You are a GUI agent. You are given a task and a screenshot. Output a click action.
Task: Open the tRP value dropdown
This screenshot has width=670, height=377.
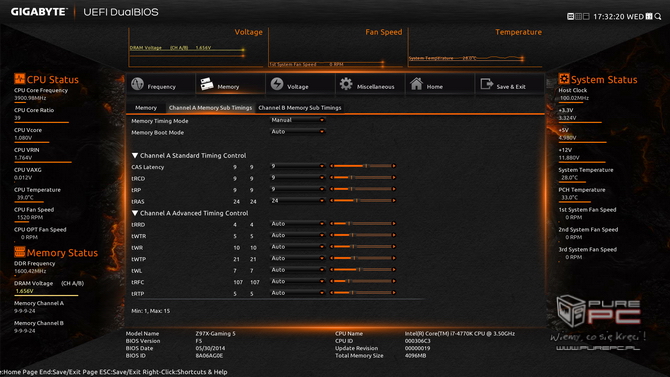pyautogui.click(x=297, y=189)
